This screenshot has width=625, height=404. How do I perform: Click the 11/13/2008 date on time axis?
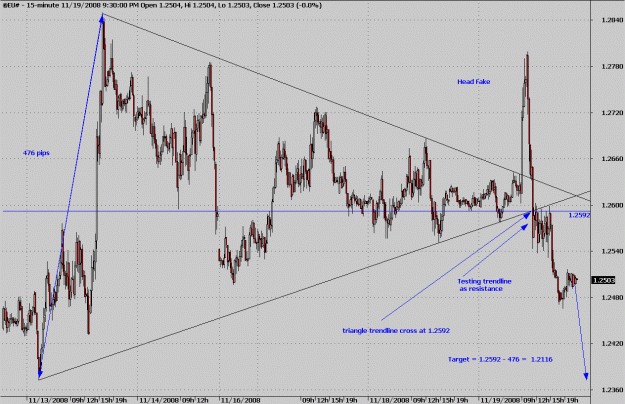coord(48,400)
